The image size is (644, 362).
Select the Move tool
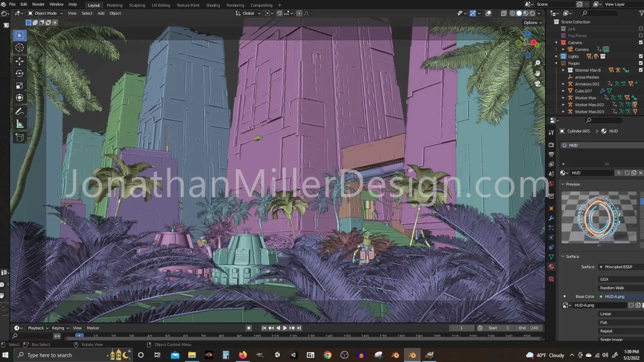click(x=19, y=61)
